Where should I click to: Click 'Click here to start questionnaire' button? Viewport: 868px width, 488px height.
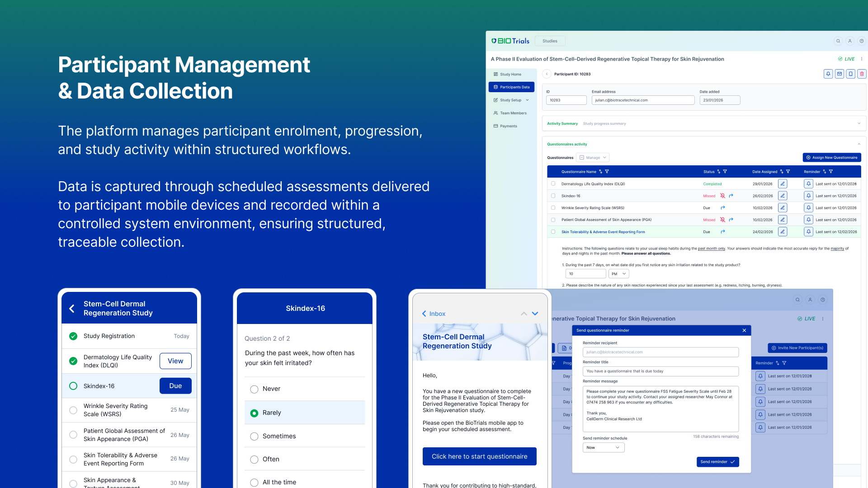pyautogui.click(x=479, y=456)
